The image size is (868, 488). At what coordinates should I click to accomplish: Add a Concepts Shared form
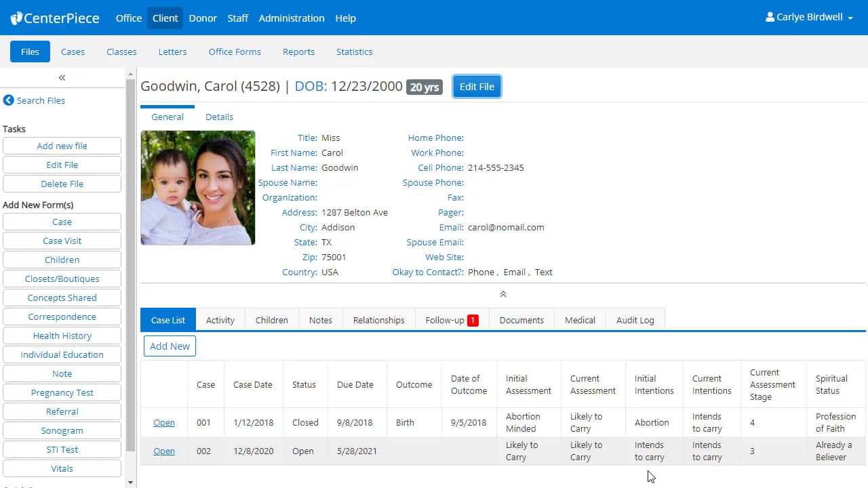[x=62, y=298]
